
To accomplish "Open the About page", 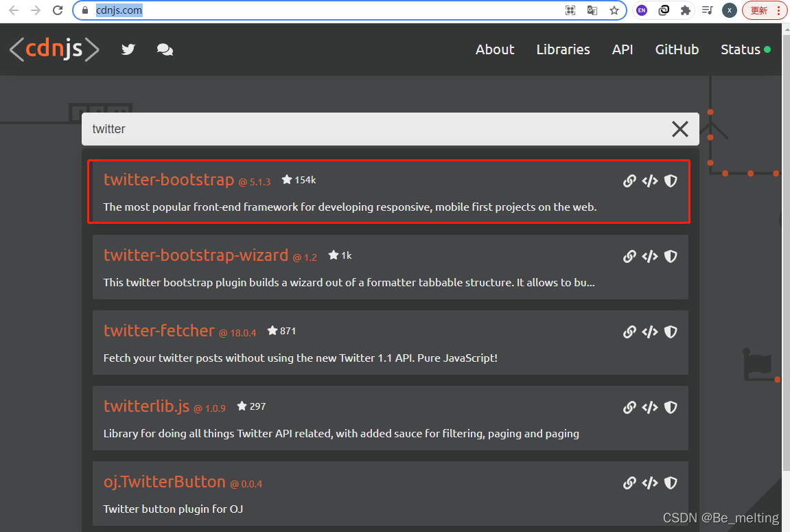I will (x=495, y=49).
